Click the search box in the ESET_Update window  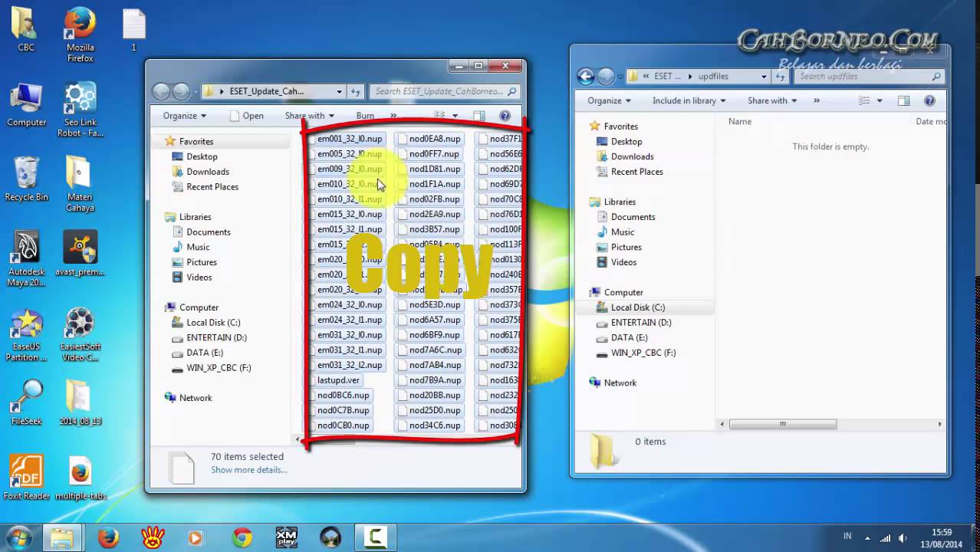click(445, 91)
